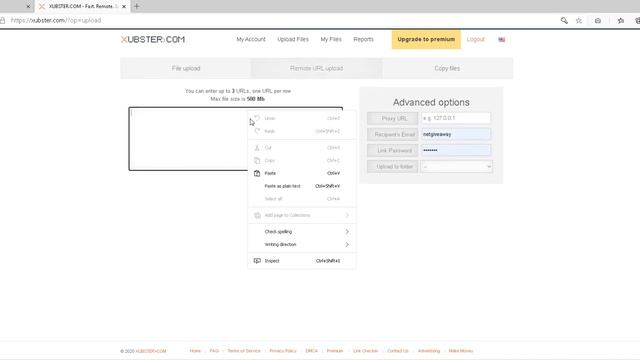Screen dimensions: 640x360
Task: Open Check spelling submenu
Action: click(x=302, y=231)
